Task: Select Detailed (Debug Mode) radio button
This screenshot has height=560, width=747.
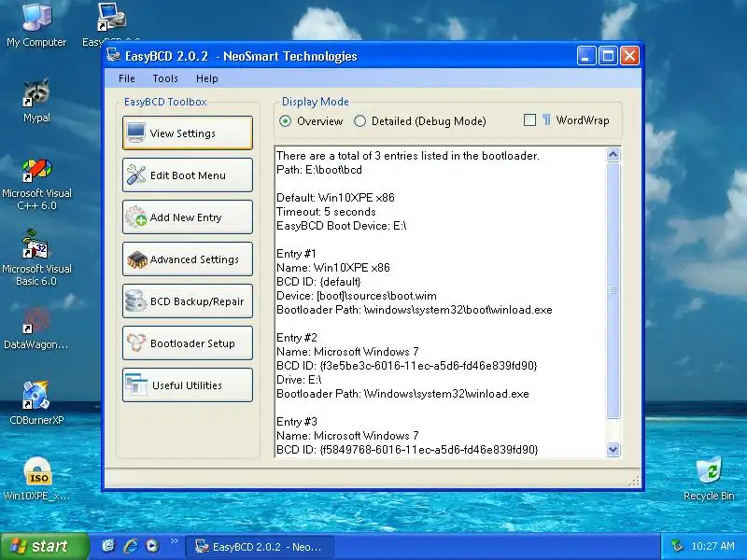Action: point(359,121)
